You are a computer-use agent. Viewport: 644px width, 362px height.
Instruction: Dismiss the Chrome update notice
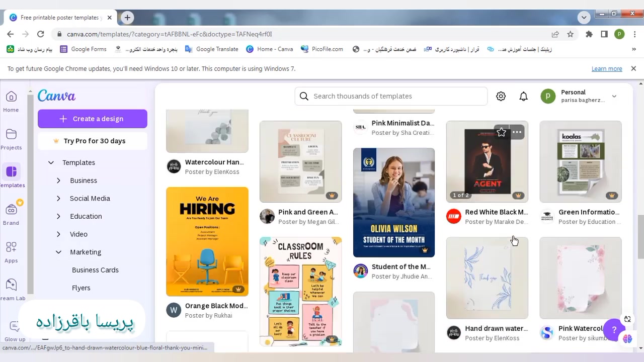point(633,68)
